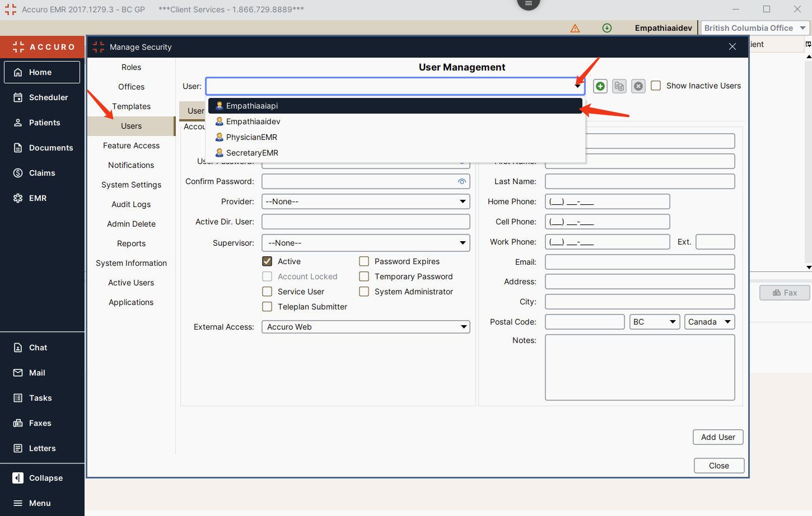This screenshot has height=516, width=812.
Task: Click the Close button
Action: (x=719, y=466)
